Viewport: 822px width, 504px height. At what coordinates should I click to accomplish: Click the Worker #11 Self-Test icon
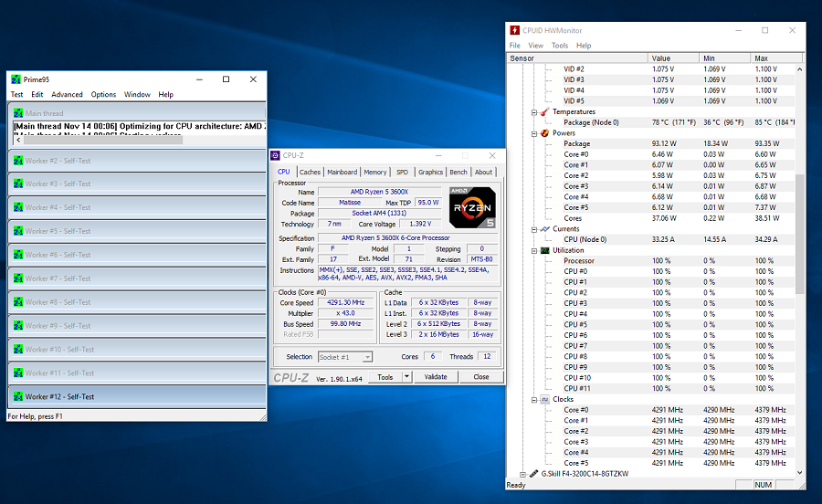pos(18,373)
